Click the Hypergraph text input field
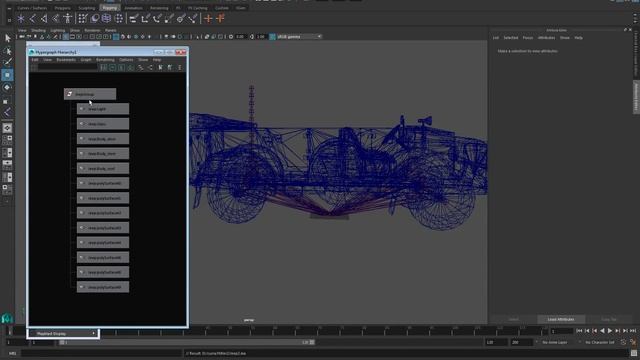This screenshot has height=360, width=640. click(x=68, y=67)
